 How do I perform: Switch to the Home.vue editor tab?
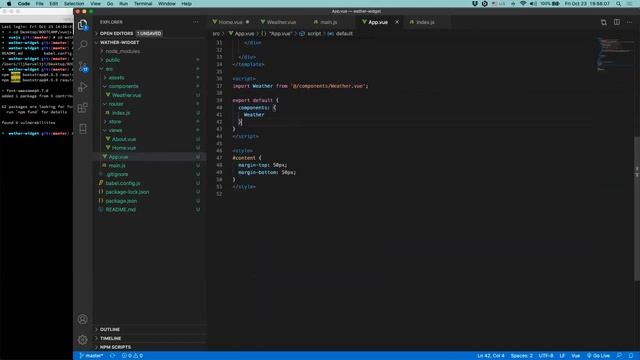tap(231, 22)
